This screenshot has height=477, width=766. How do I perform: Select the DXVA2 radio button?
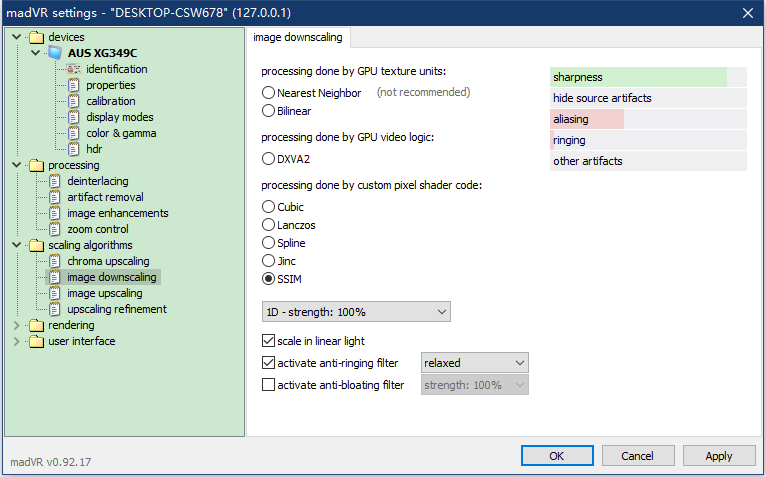tap(268, 158)
